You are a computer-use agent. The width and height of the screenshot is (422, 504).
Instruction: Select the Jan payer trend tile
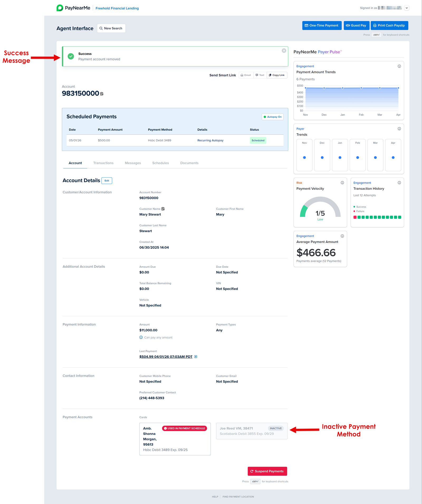click(340, 155)
